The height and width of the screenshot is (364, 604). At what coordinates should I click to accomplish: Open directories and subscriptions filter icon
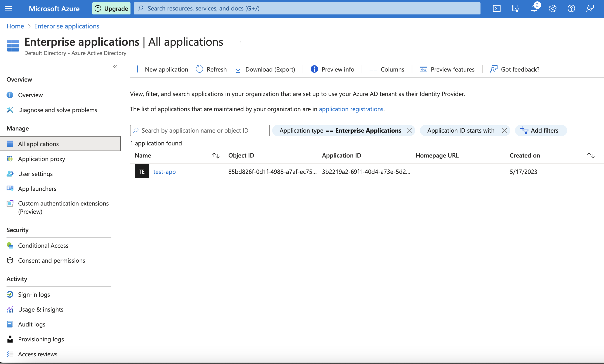tap(515, 9)
